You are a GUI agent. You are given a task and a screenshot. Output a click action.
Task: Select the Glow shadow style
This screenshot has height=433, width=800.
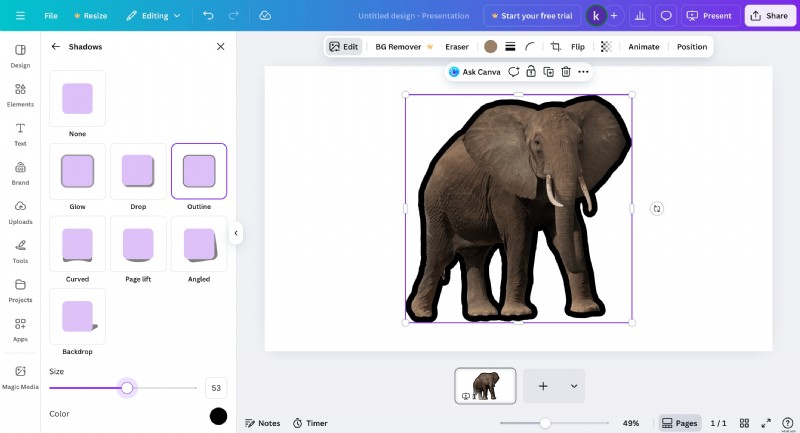click(x=77, y=171)
